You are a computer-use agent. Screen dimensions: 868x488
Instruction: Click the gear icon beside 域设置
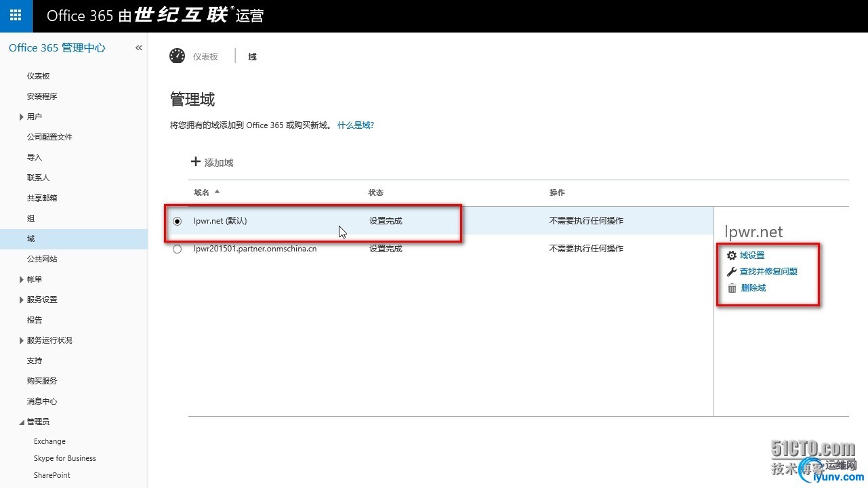click(x=731, y=256)
